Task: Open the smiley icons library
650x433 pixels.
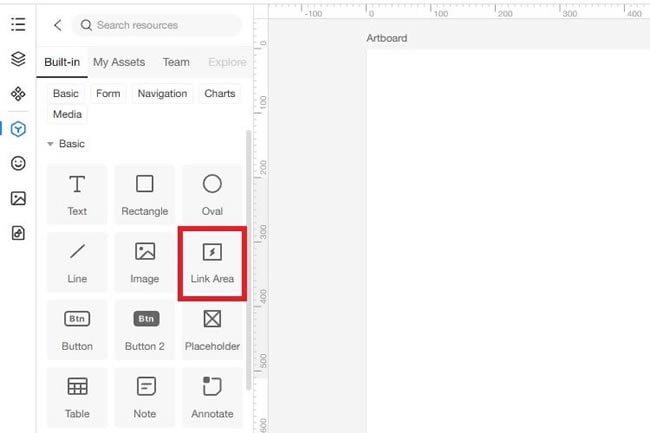Action: pyautogui.click(x=18, y=163)
